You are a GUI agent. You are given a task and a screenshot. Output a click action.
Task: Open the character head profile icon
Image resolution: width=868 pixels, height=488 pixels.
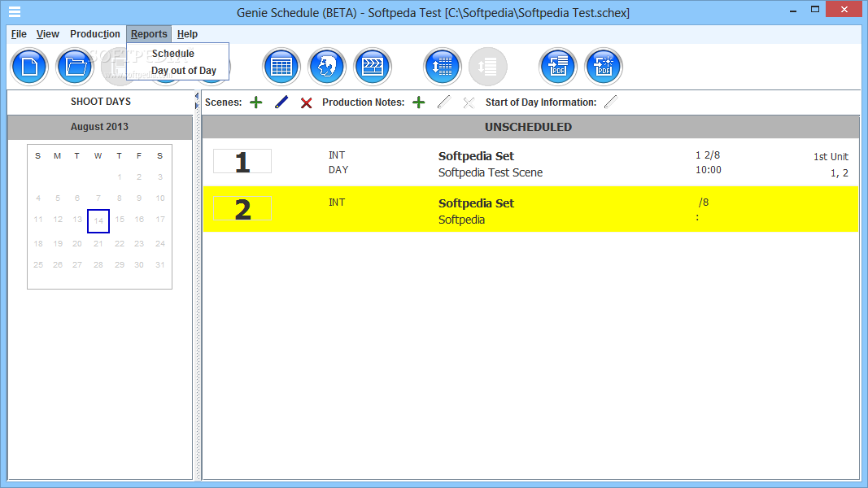coord(327,67)
